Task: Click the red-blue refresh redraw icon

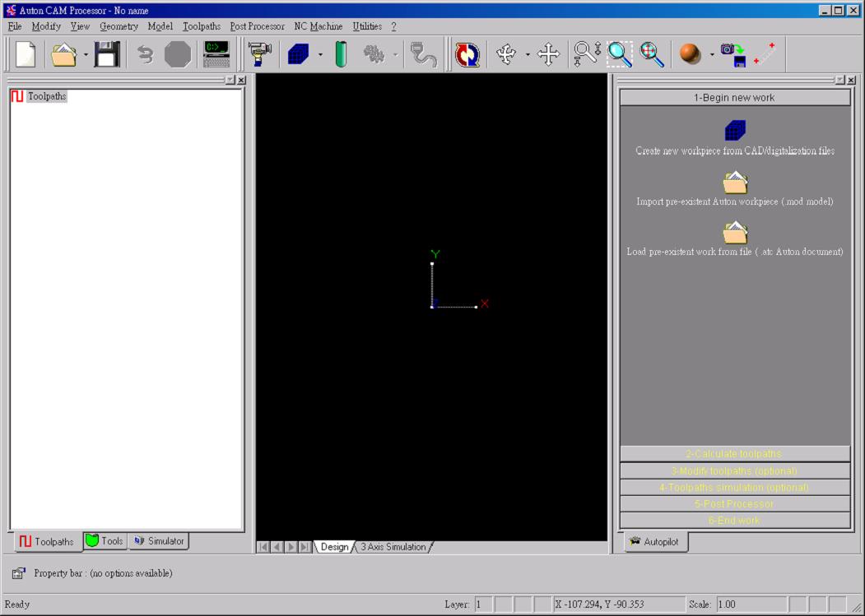Action: click(467, 54)
